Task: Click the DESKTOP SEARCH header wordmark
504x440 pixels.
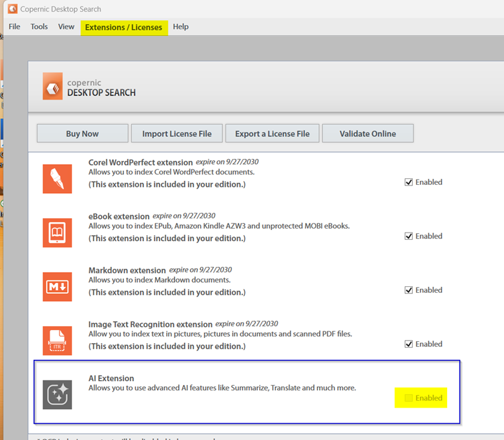Action: [x=101, y=93]
